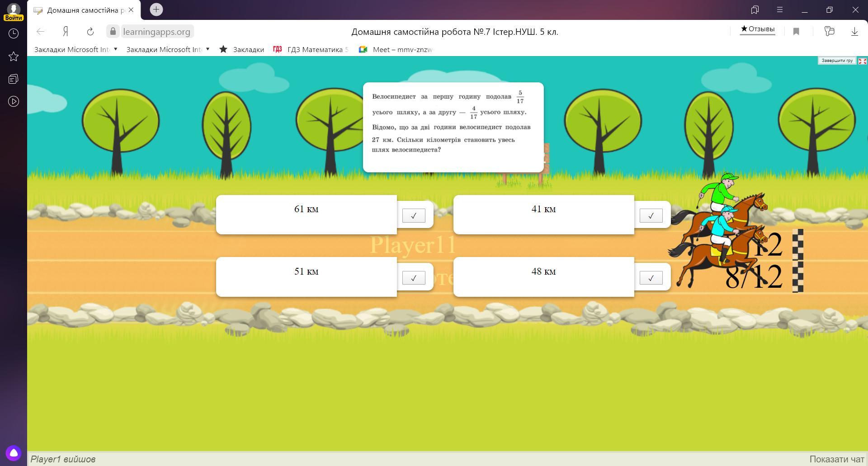
Task: Check the answer 61 км
Action: pyautogui.click(x=414, y=216)
